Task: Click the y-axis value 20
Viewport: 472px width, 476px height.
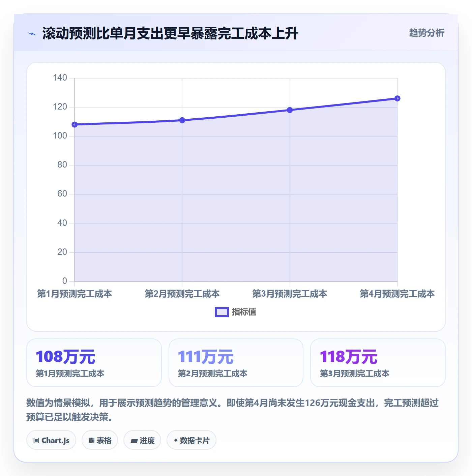Action: (62, 252)
